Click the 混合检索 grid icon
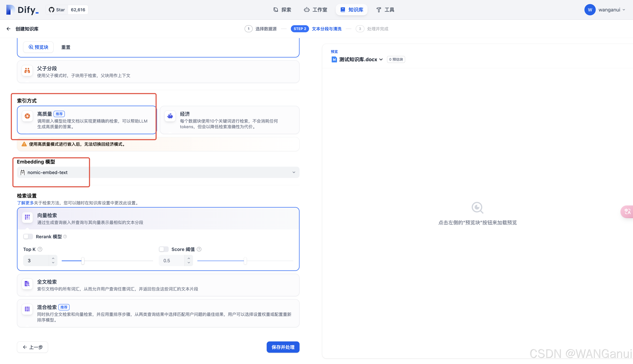 coord(27,309)
